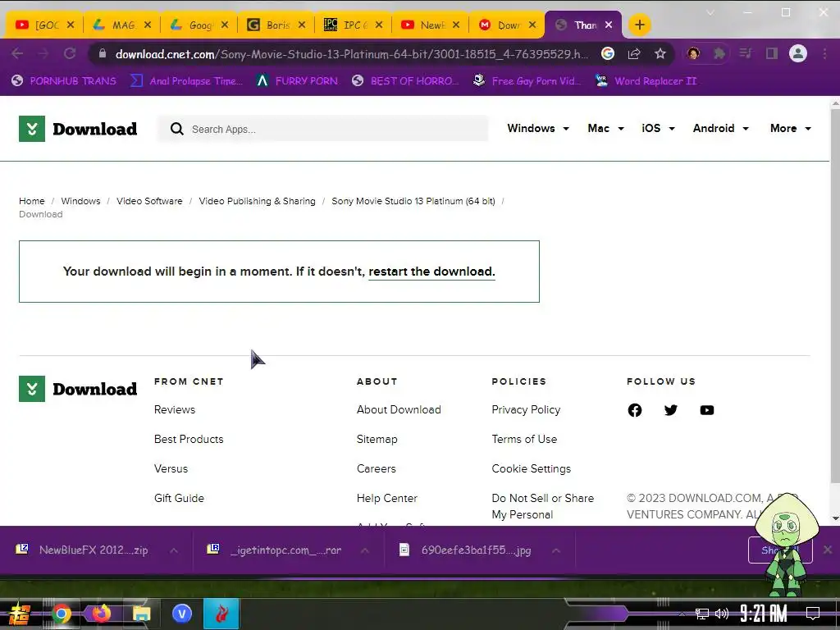Expand the More dropdown menu
840x630 pixels.
point(791,128)
